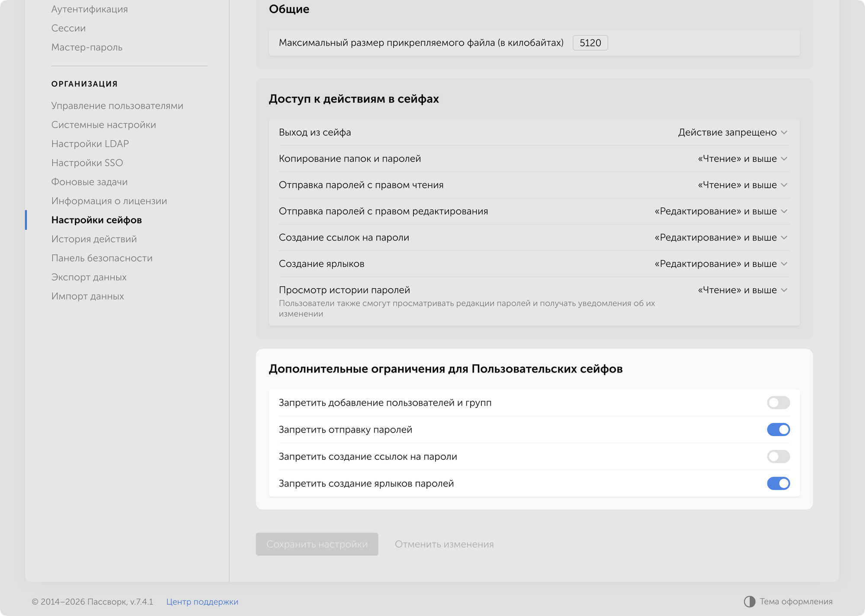
Task: Select 'Экспорт данных' in sidebar
Action: click(x=89, y=277)
